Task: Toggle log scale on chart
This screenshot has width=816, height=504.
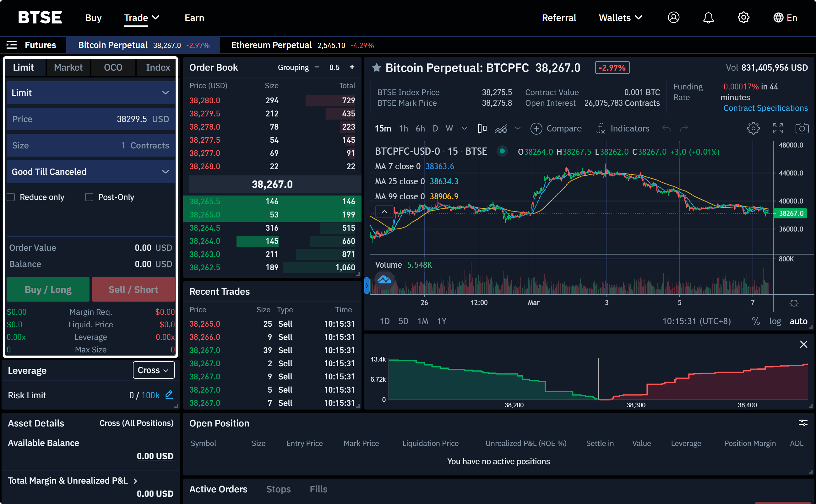Action: (775, 321)
